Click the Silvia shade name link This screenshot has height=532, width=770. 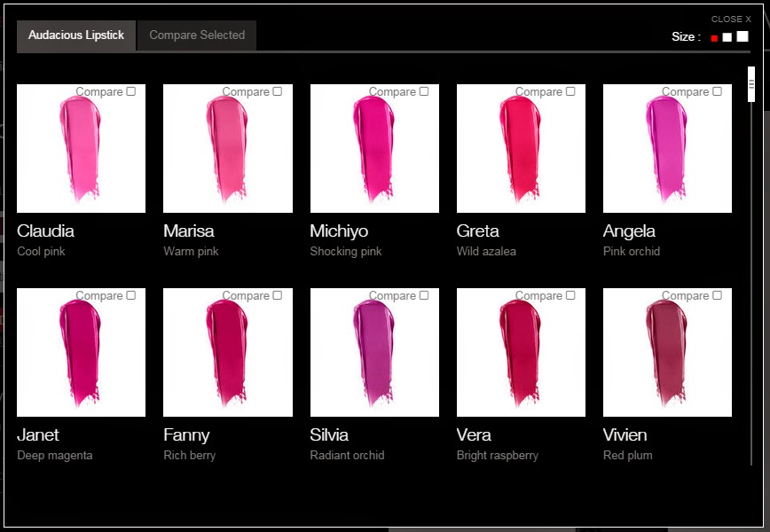(329, 434)
